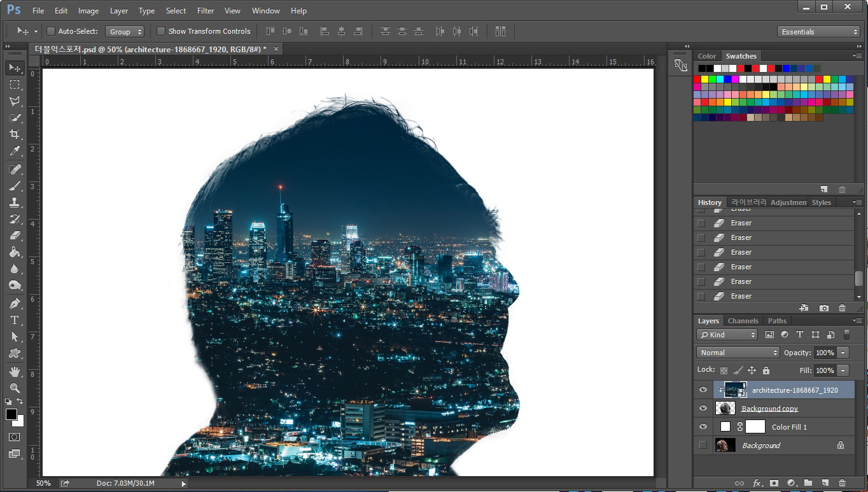The width and height of the screenshot is (868, 492).
Task: Switch to the Styles tab
Action: (x=821, y=202)
